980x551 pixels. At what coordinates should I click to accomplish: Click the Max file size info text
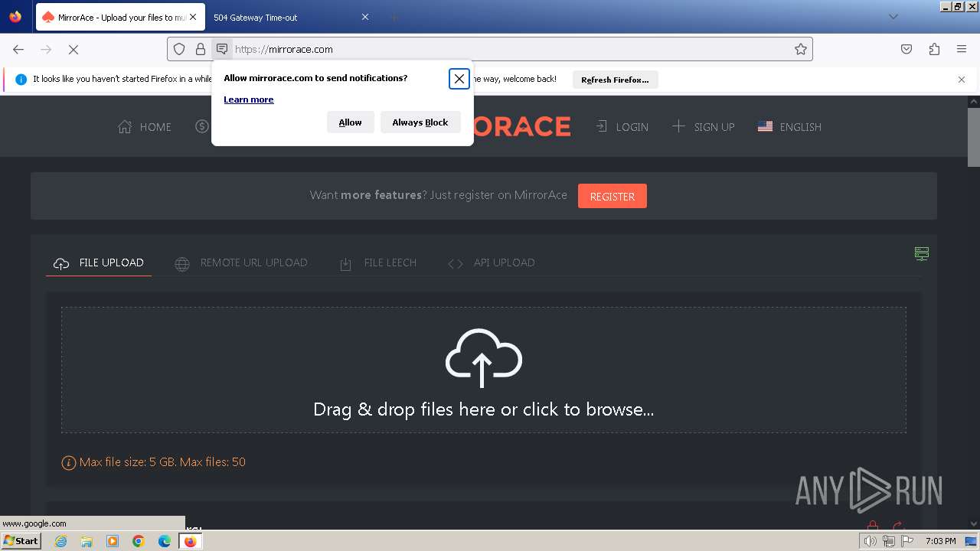coord(154,462)
